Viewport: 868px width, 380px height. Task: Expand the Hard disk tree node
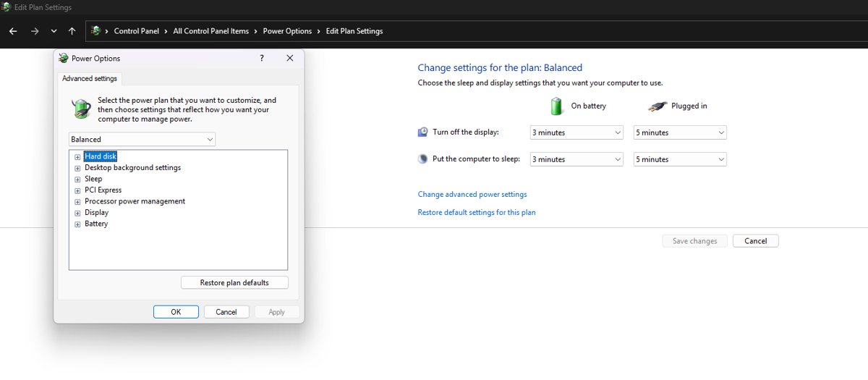point(77,156)
